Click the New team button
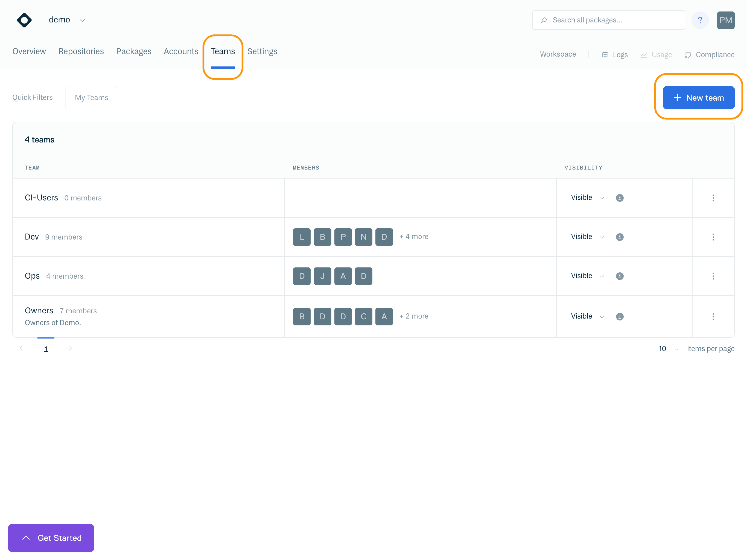Viewport: 747px width, 560px height. tap(698, 98)
